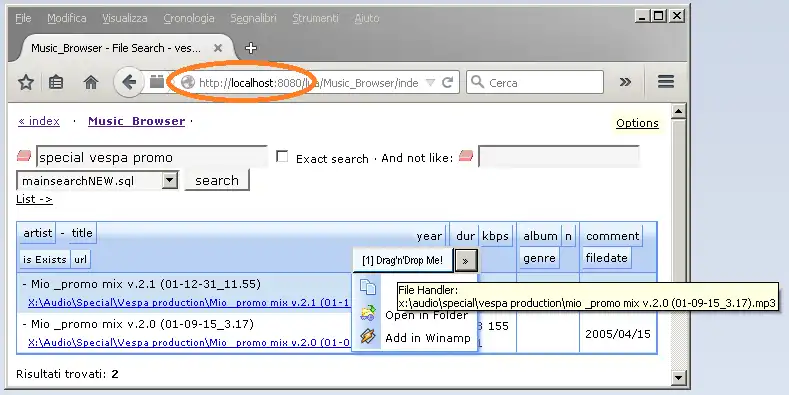Open the Options link
Image resolution: width=789 pixels, height=395 pixels.
[637, 123]
